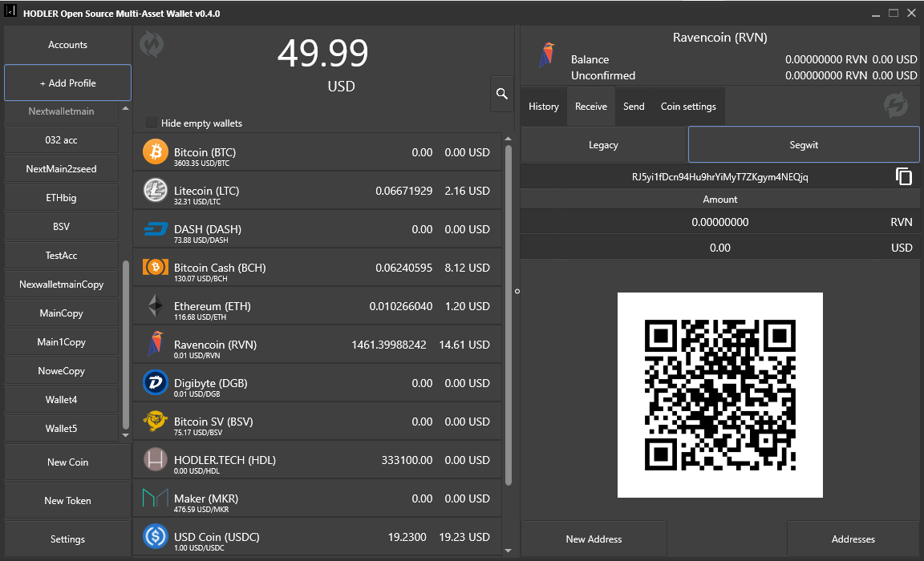Toggle the Hide empty wallets checkbox
Viewport: 924px width, 561px height.
(152, 123)
